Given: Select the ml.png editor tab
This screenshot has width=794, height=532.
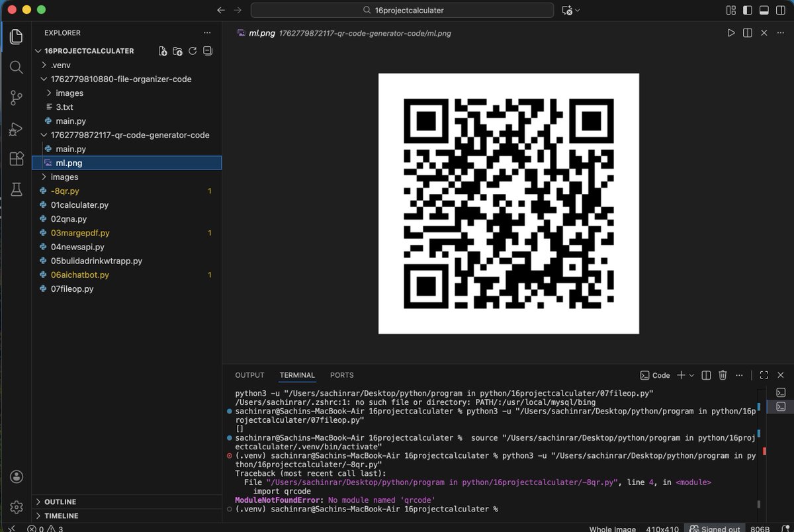Looking at the screenshot, I should click(262, 32).
